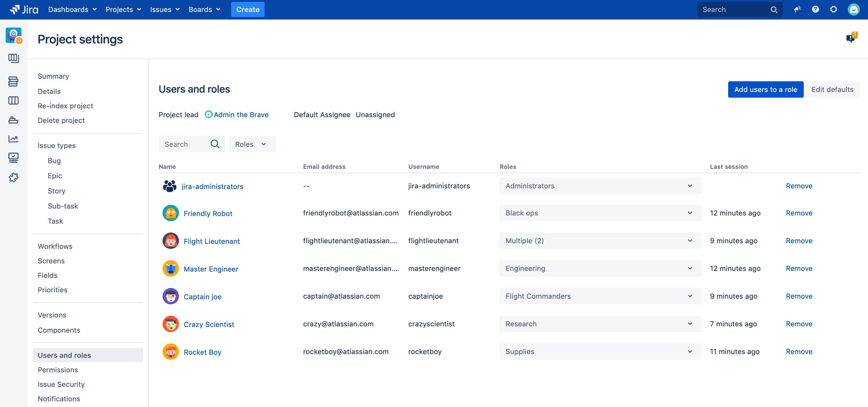
Task: Open the Administrators role dropdown for jira-administrators
Action: pyautogui.click(x=601, y=186)
